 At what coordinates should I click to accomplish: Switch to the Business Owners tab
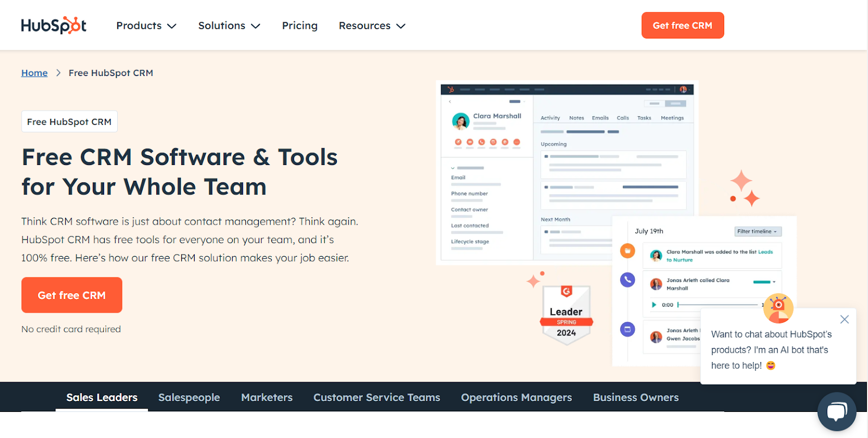[636, 397]
